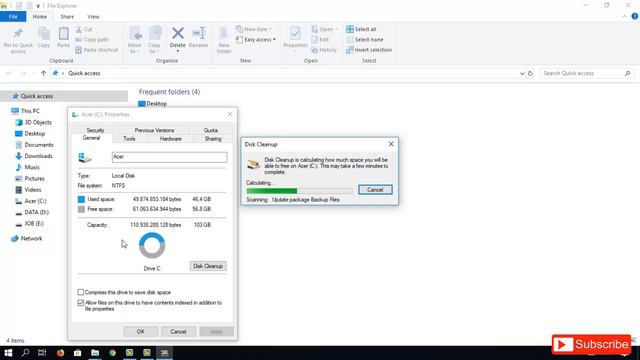This screenshot has height=360, width=640.
Task: Select Pictures in navigation pane
Action: point(29,179)
